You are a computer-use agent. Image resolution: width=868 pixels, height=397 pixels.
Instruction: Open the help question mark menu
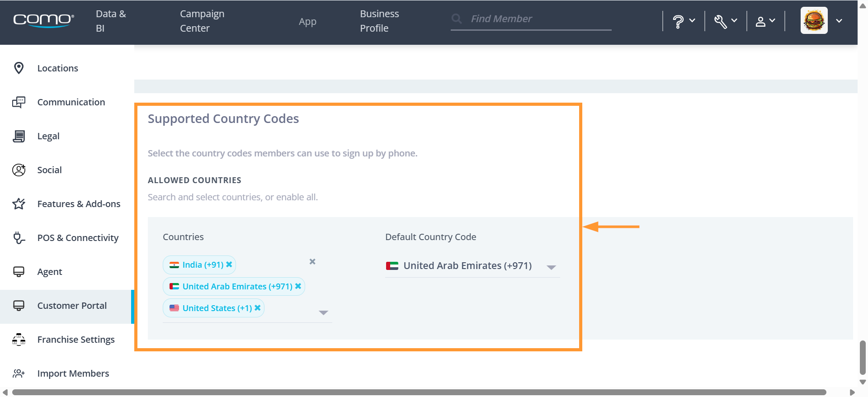684,21
